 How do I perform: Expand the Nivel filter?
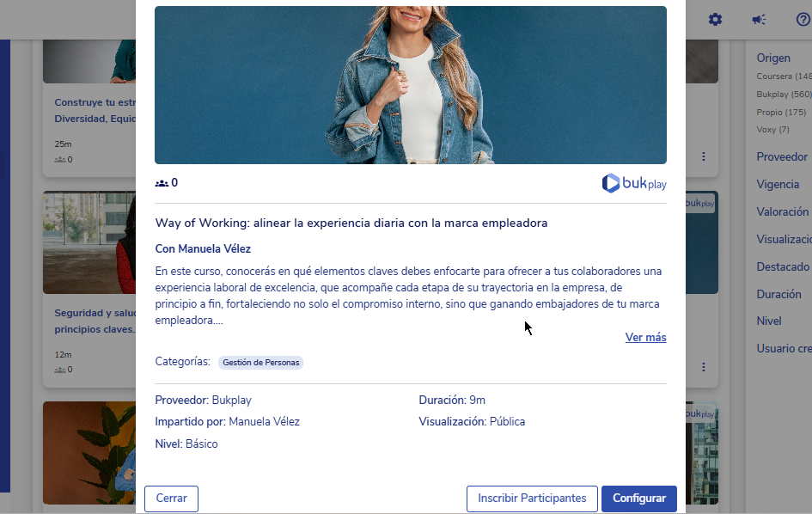tap(769, 321)
